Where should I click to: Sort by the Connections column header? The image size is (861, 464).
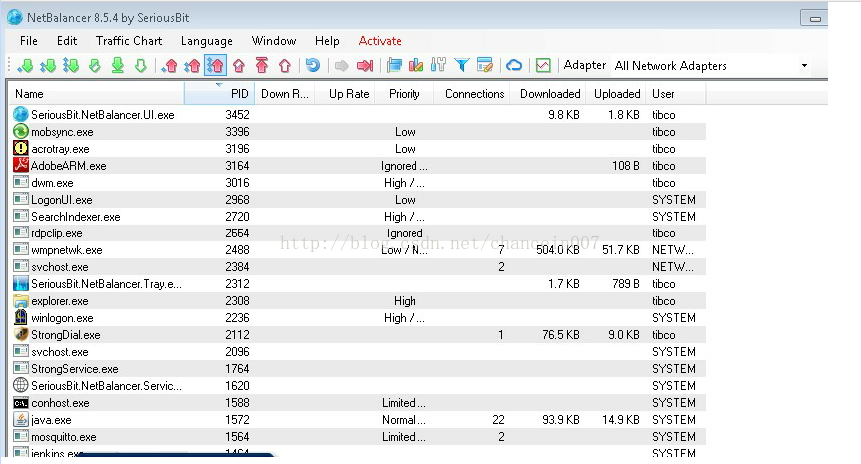tap(472, 94)
